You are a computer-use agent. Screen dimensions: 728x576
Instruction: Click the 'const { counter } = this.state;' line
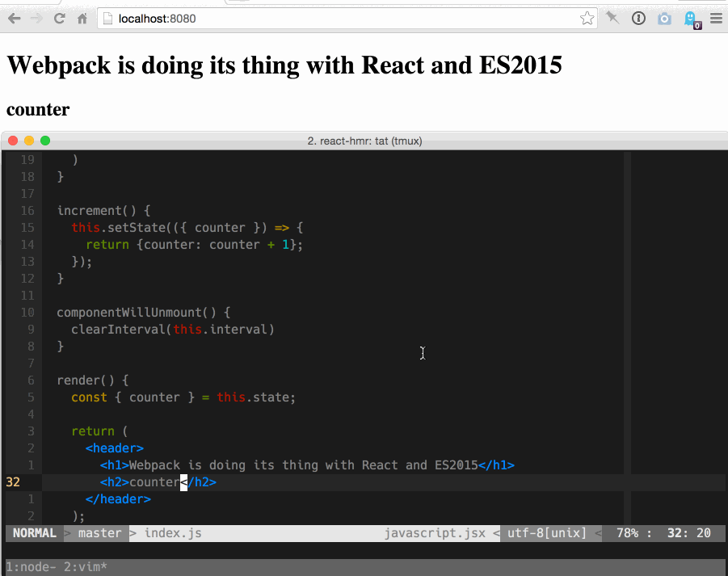[x=183, y=397]
